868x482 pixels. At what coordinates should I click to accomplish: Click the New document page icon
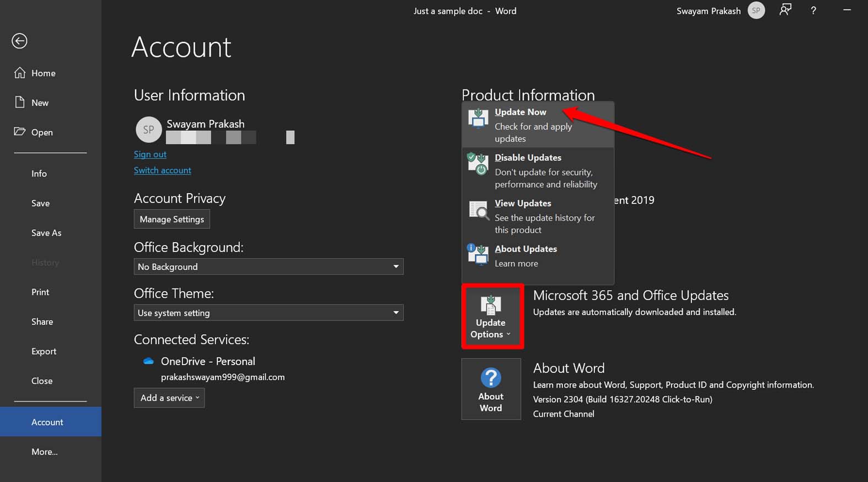pos(20,103)
